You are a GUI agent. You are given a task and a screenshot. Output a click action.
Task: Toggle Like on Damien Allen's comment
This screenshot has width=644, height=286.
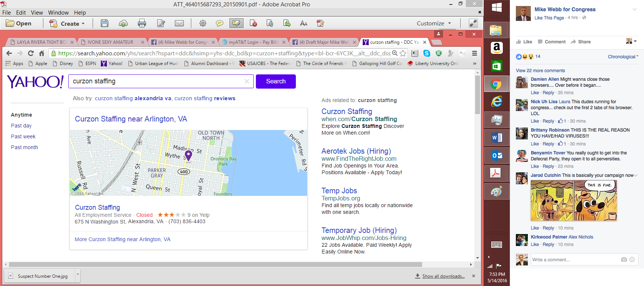click(x=535, y=93)
